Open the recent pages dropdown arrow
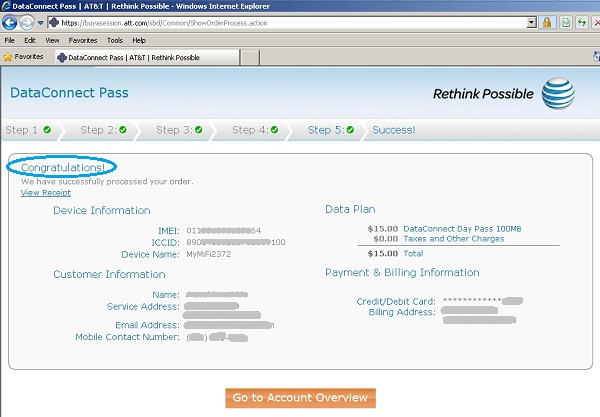 [x=40, y=23]
